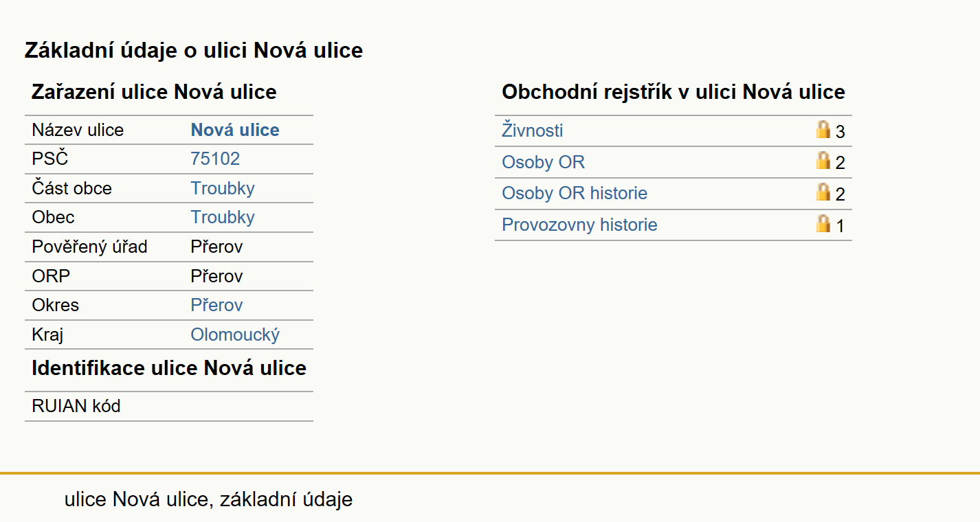Image resolution: width=980 pixels, height=522 pixels.
Task: Click the lock icon beside Provozovny historie
Action: [x=823, y=223]
